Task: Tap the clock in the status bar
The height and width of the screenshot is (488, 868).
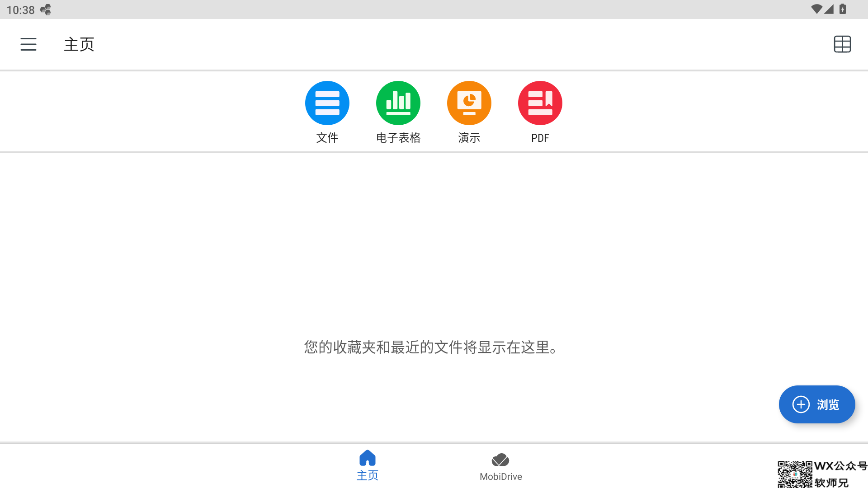Action: coord(19,9)
